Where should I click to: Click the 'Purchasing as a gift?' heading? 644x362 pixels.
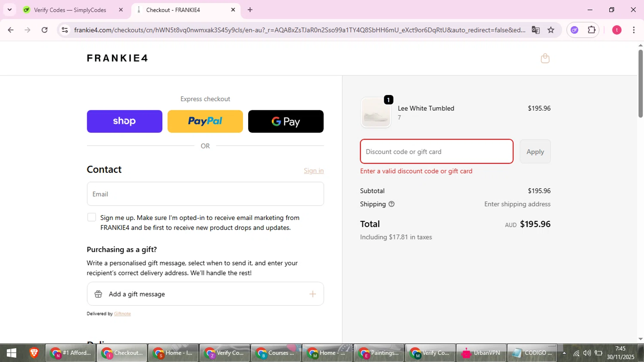coord(122,249)
